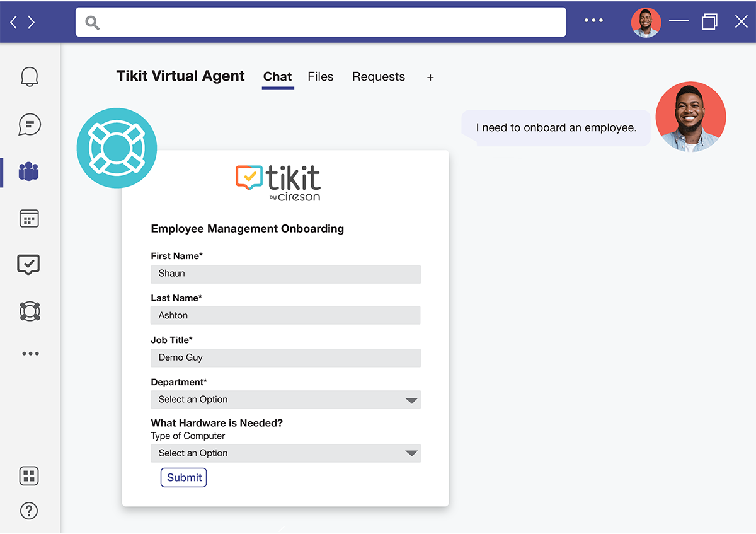756x534 pixels.
Task: Open the Calendar sidebar icon
Action: [30, 218]
